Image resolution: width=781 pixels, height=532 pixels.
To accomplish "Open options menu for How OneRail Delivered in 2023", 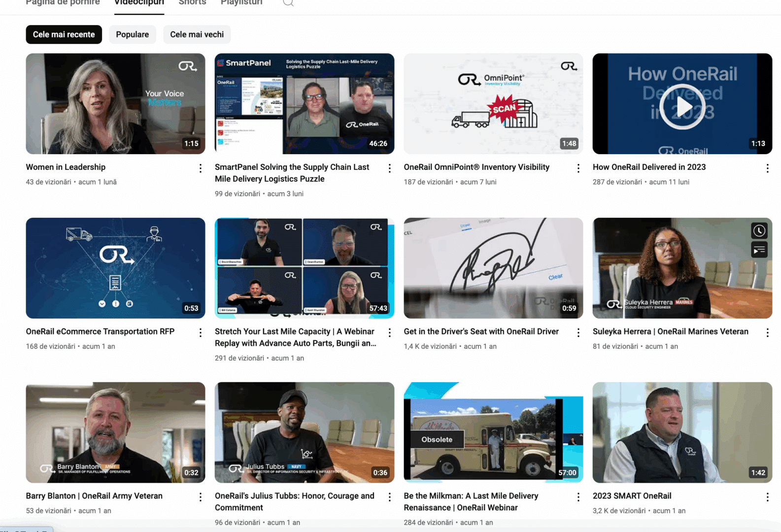I will click(x=768, y=168).
